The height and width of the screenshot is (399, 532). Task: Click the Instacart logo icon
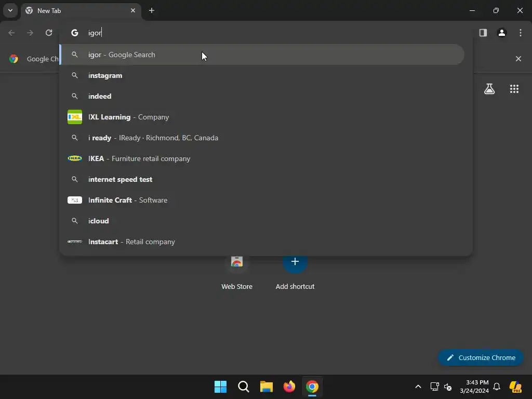click(x=75, y=242)
